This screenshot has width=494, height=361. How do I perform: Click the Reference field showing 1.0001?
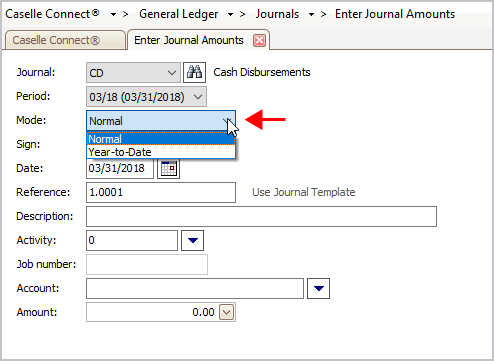161,192
